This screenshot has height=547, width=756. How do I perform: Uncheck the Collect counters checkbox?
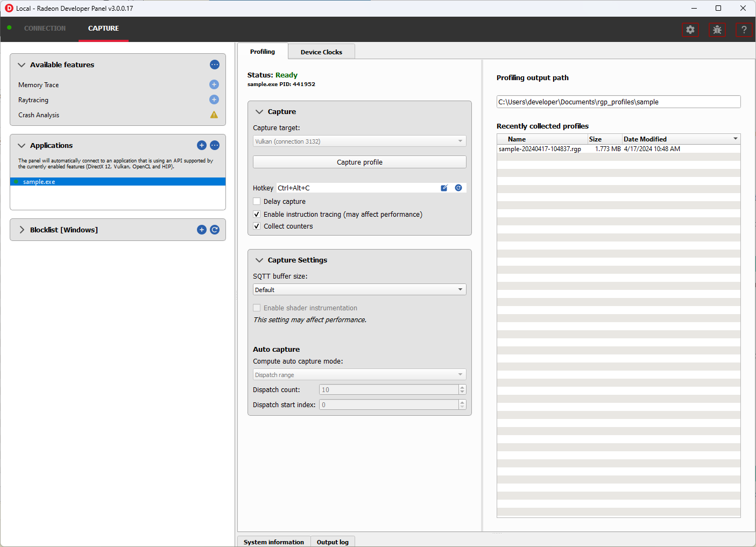257,226
